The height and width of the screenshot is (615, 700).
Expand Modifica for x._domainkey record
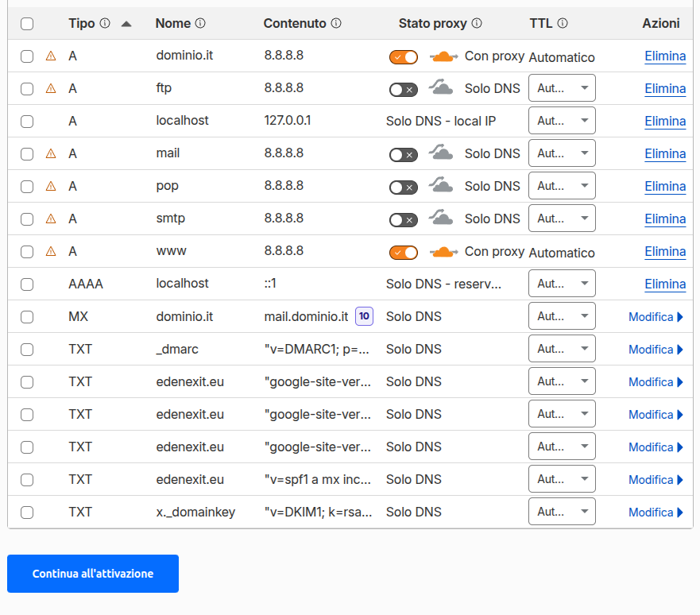pyautogui.click(x=656, y=512)
